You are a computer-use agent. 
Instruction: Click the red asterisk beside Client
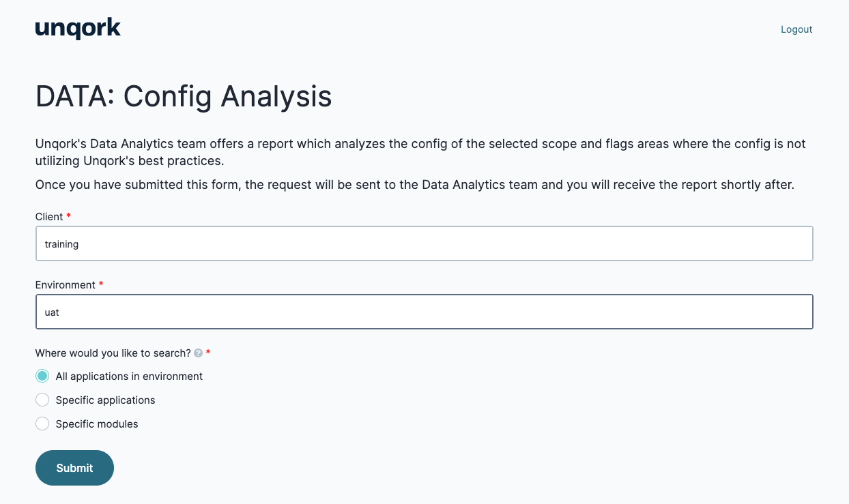pyautogui.click(x=68, y=216)
